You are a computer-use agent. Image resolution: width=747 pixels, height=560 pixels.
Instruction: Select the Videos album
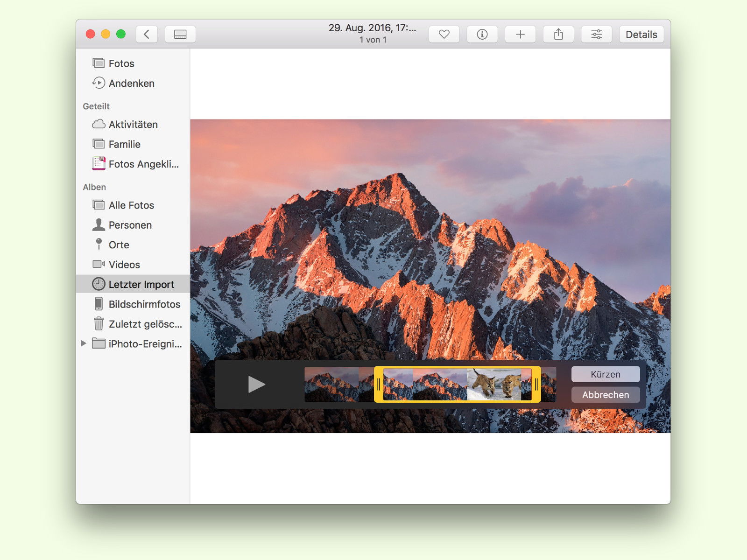pos(133,265)
